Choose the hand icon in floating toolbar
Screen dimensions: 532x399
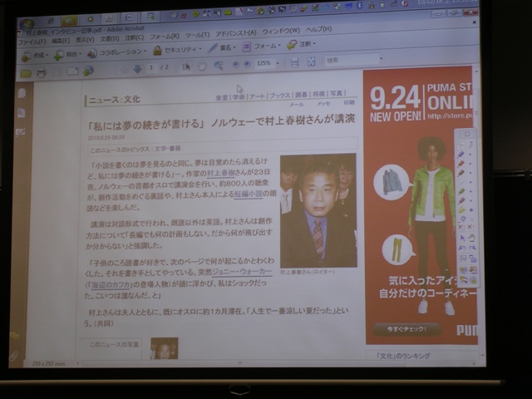click(x=471, y=238)
